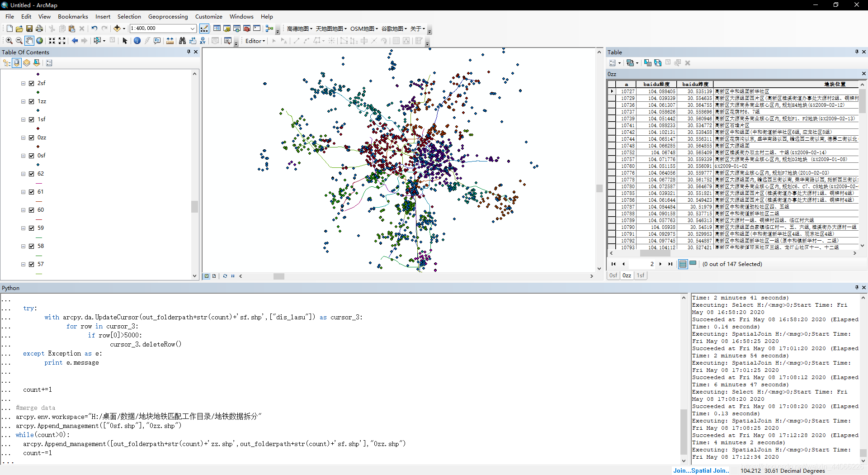Image resolution: width=868 pixels, height=475 pixels.
Task: Open the 高德地图 dropdown menu
Action: pyautogui.click(x=300, y=28)
